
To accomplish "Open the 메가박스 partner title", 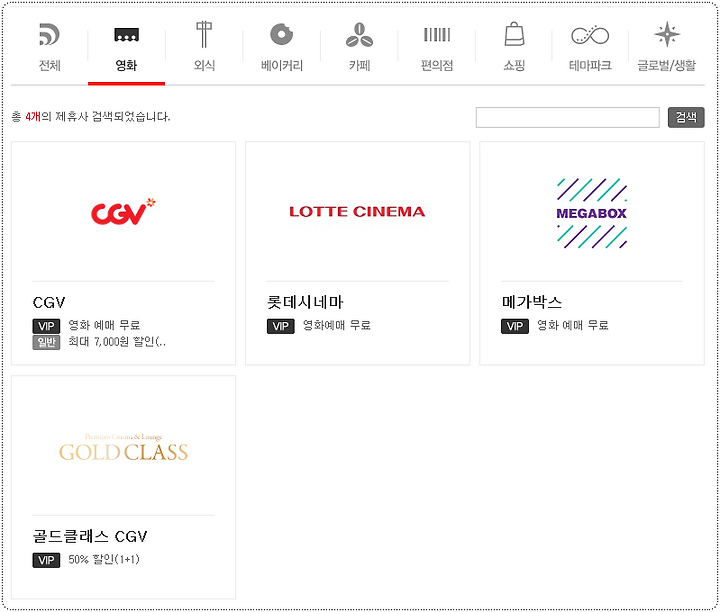I will point(532,302).
